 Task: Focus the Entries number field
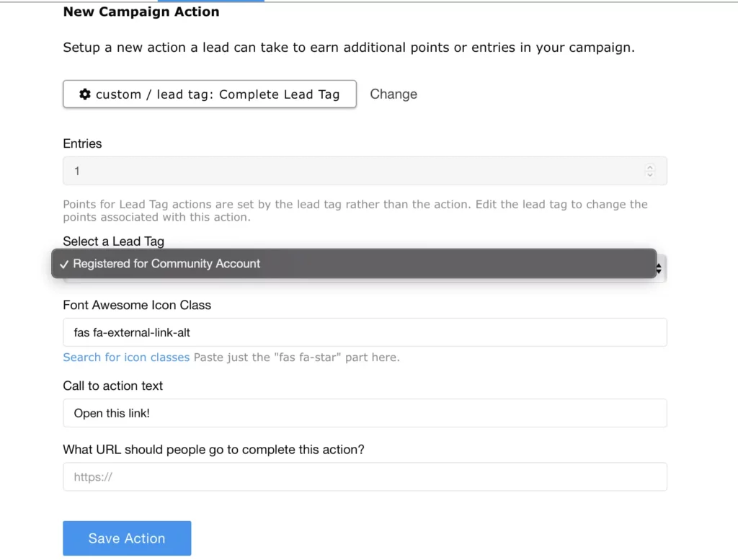point(365,171)
